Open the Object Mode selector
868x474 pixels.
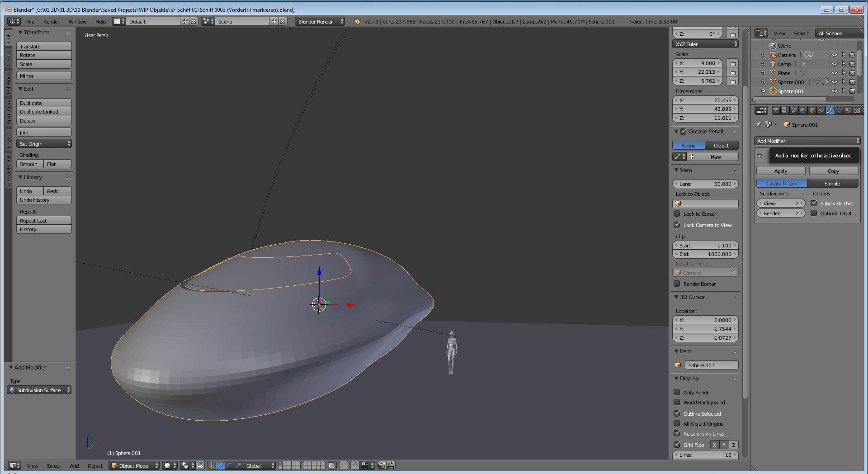coord(134,465)
